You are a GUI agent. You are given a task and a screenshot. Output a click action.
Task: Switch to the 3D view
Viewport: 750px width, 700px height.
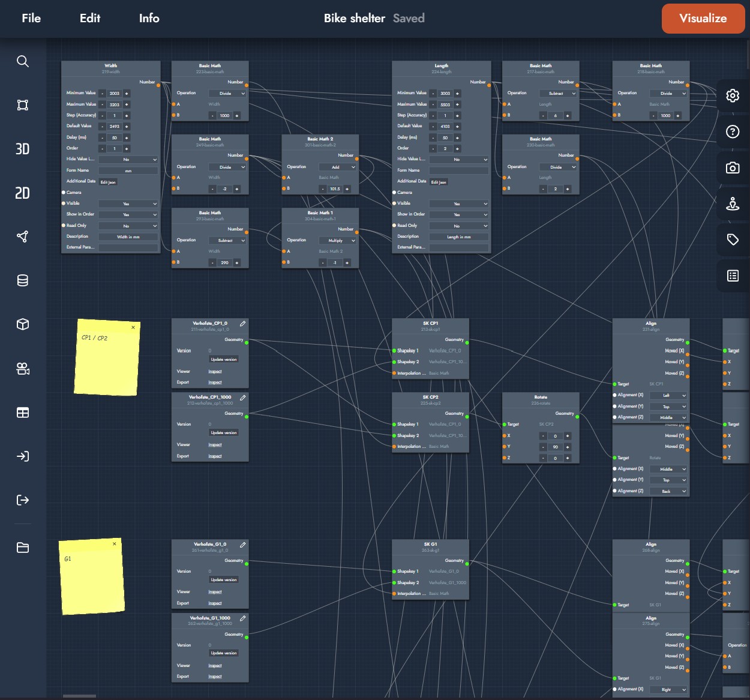(23, 149)
